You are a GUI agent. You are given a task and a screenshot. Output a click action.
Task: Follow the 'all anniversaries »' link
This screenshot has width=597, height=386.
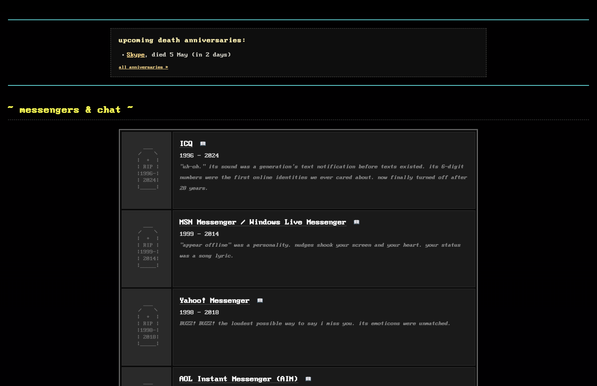tap(143, 67)
